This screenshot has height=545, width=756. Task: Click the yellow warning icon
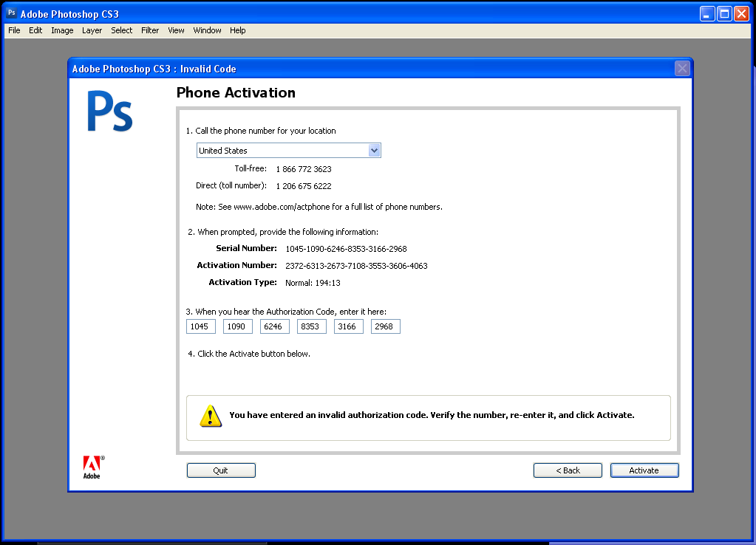pos(211,416)
